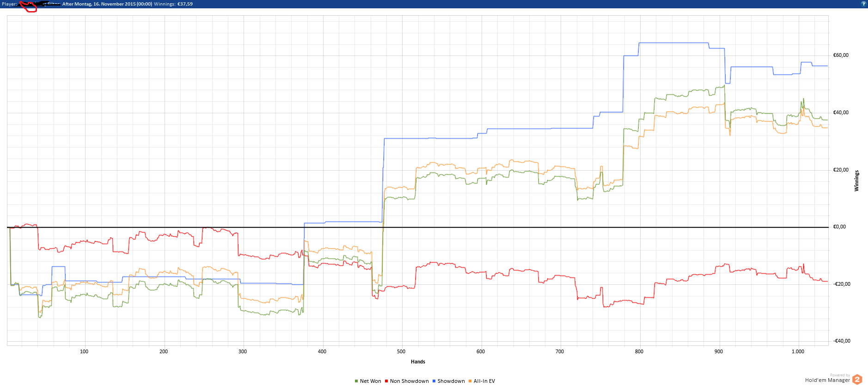Toggle the Non Showdown legend entry
Image resolution: width=868 pixels, height=387 pixels.
click(407, 381)
